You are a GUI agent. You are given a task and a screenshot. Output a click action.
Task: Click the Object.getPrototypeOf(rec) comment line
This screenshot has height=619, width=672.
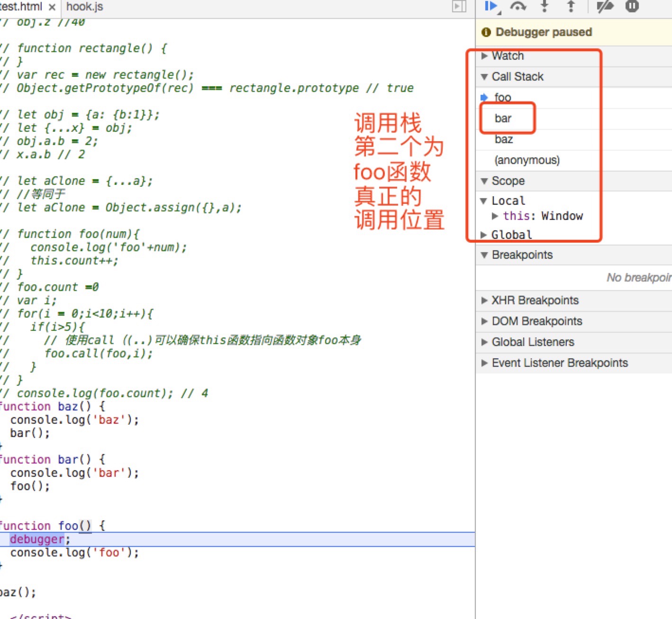207,88
